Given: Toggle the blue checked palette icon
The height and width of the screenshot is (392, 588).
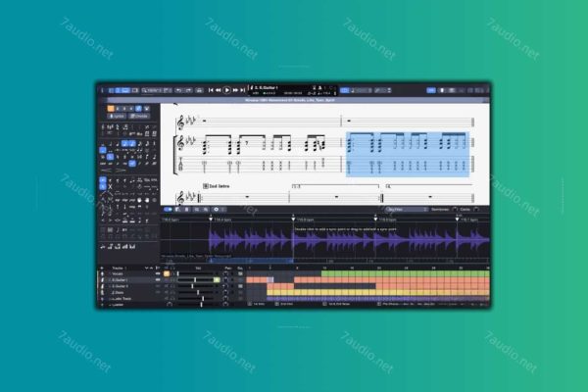Looking at the screenshot, I should click(139, 109).
